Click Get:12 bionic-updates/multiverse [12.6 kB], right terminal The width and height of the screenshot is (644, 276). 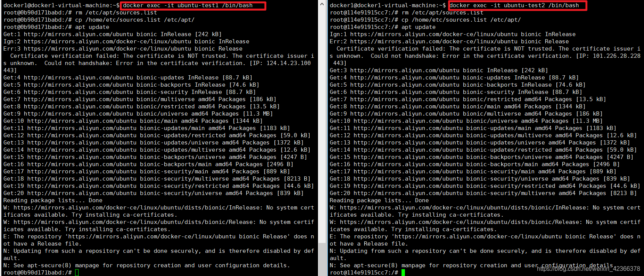coord(483,135)
